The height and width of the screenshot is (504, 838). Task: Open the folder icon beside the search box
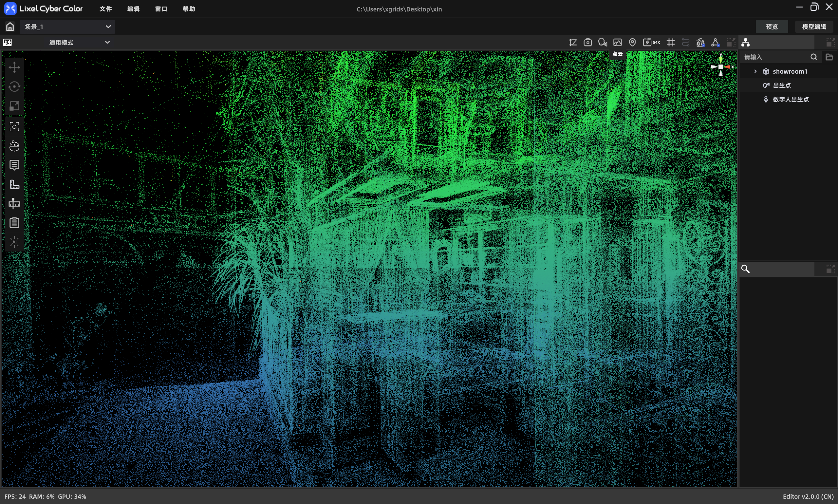(829, 57)
